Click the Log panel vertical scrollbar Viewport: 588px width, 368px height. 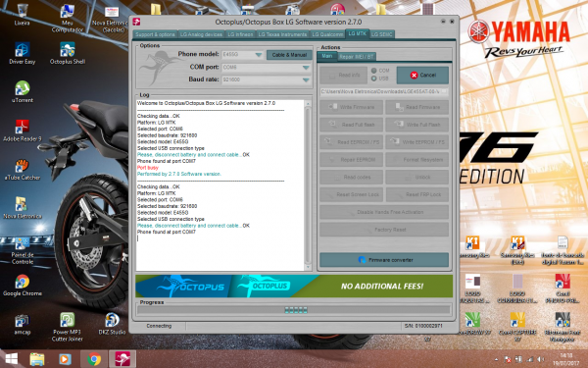[x=308, y=185]
